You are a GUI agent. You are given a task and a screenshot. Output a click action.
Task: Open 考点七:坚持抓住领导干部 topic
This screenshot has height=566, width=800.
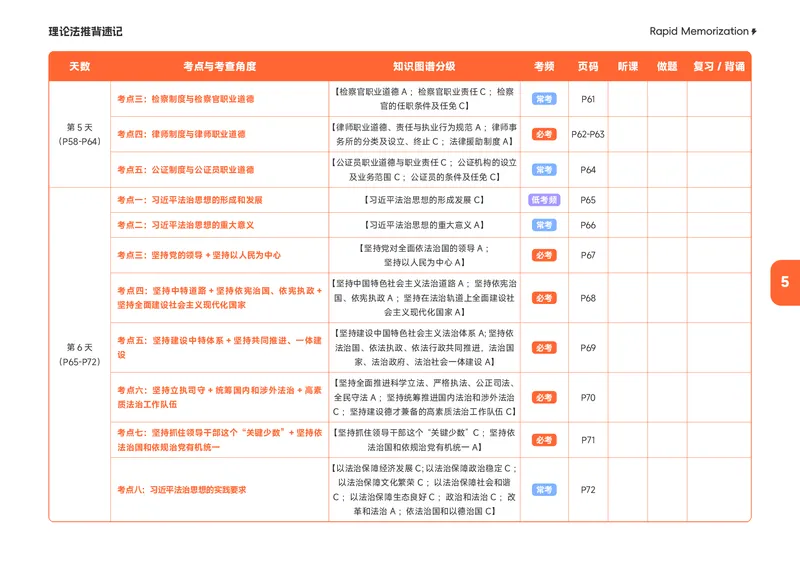[x=219, y=440]
